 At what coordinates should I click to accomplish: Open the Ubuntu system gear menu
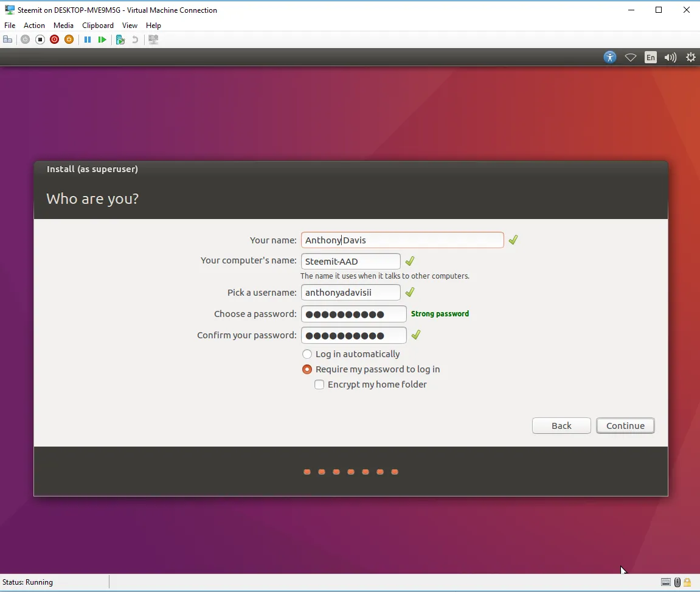691,57
